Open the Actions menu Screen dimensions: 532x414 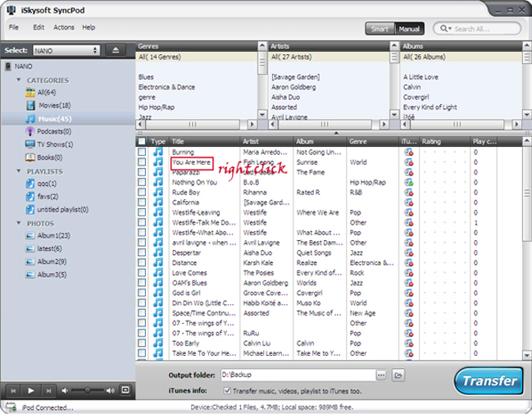(x=64, y=27)
